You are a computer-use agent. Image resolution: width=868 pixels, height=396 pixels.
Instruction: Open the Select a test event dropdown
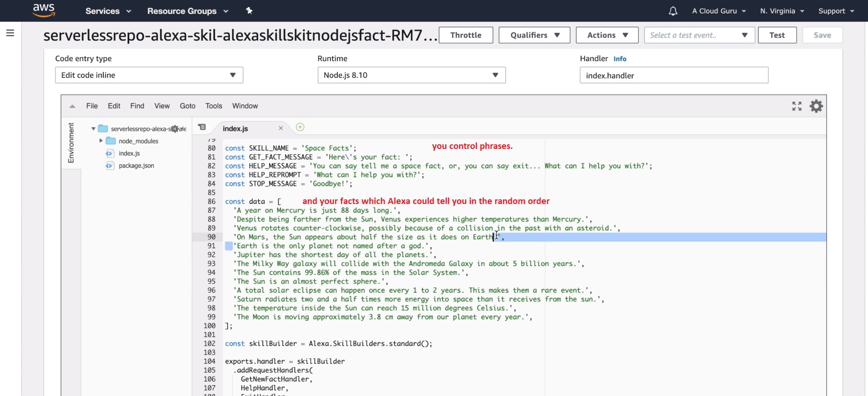[x=699, y=35]
